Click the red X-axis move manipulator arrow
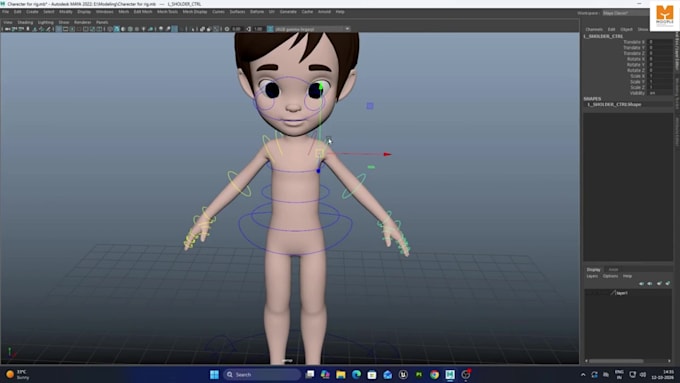680x383 pixels. pyautogui.click(x=387, y=154)
